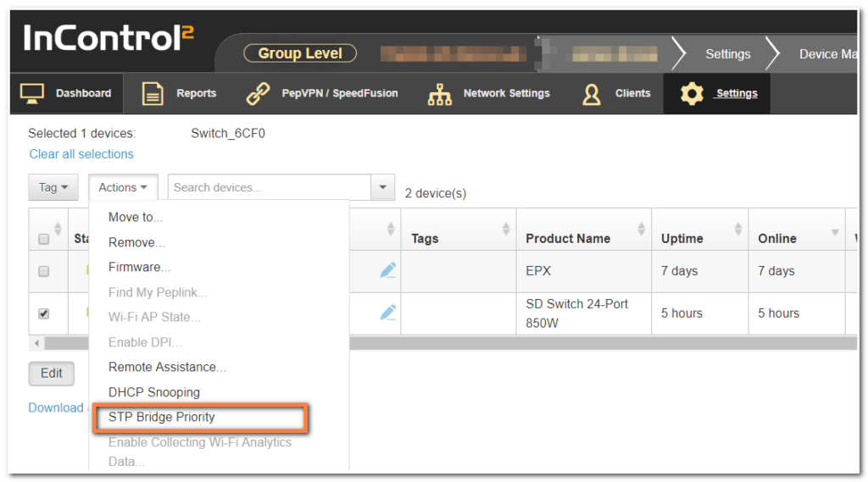The height and width of the screenshot is (482, 868).
Task: Click the Settings gear icon
Action: [692, 93]
